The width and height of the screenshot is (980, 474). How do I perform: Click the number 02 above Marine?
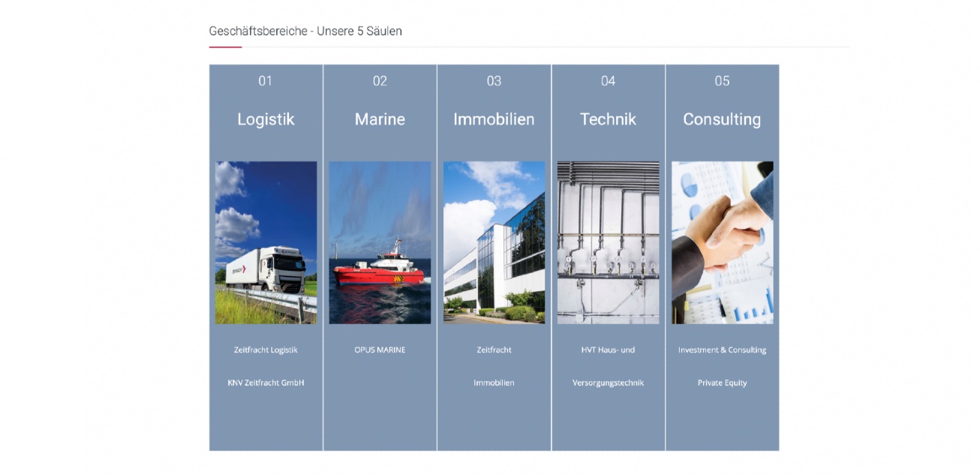[380, 81]
